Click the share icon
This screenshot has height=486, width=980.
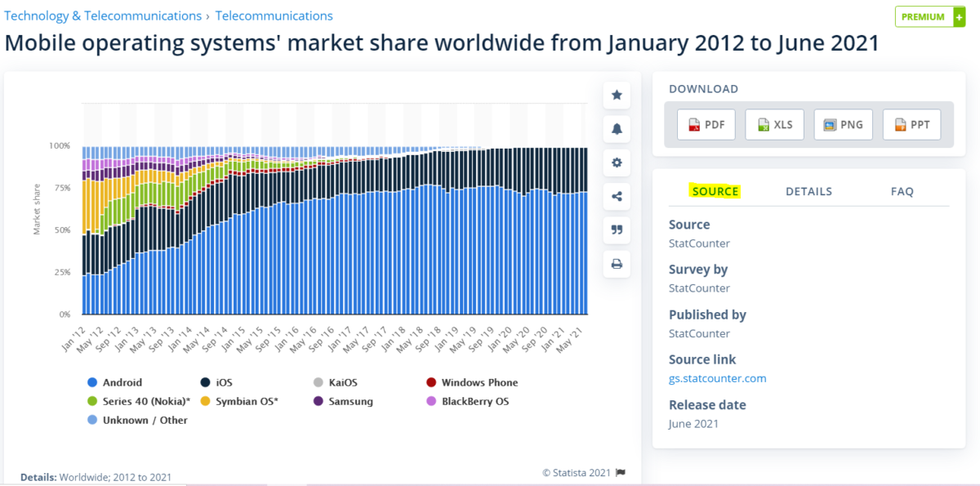[617, 196]
